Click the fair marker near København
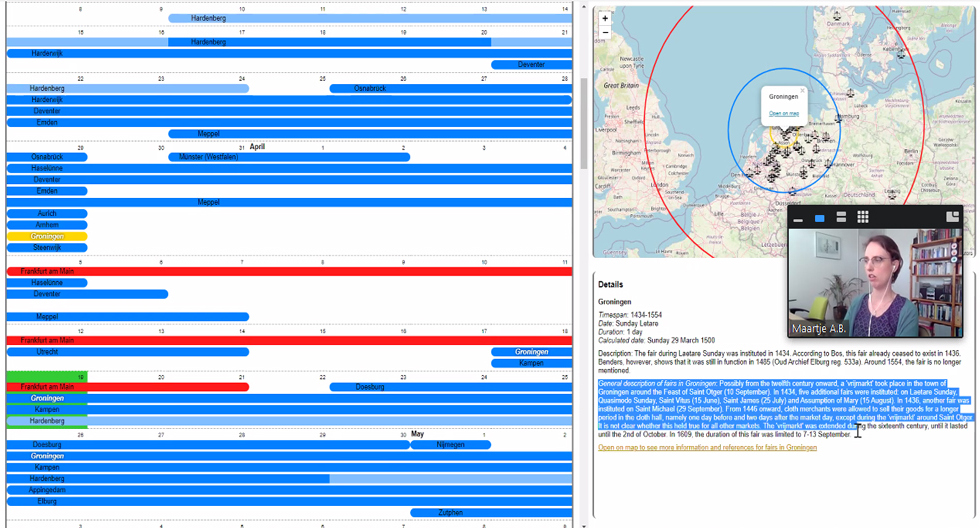The width and height of the screenshot is (980, 528). (x=901, y=54)
